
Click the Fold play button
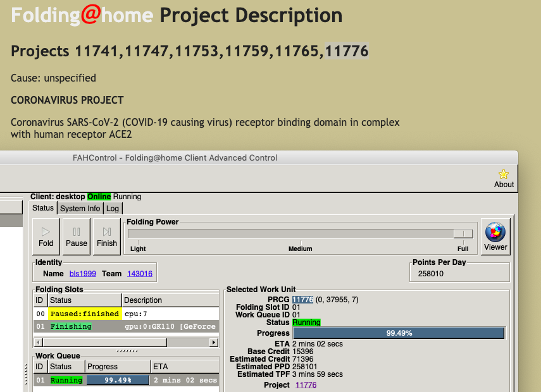[x=46, y=236]
